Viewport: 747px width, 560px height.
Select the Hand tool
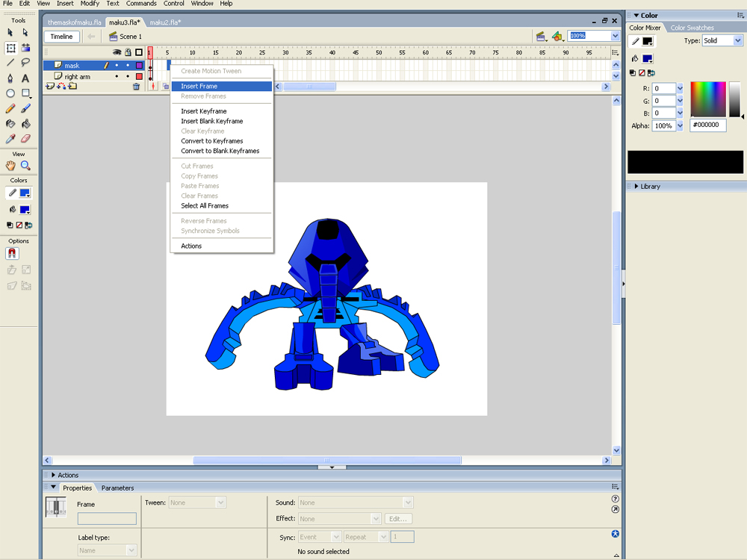pyautogui.click(x=10, y=166)
